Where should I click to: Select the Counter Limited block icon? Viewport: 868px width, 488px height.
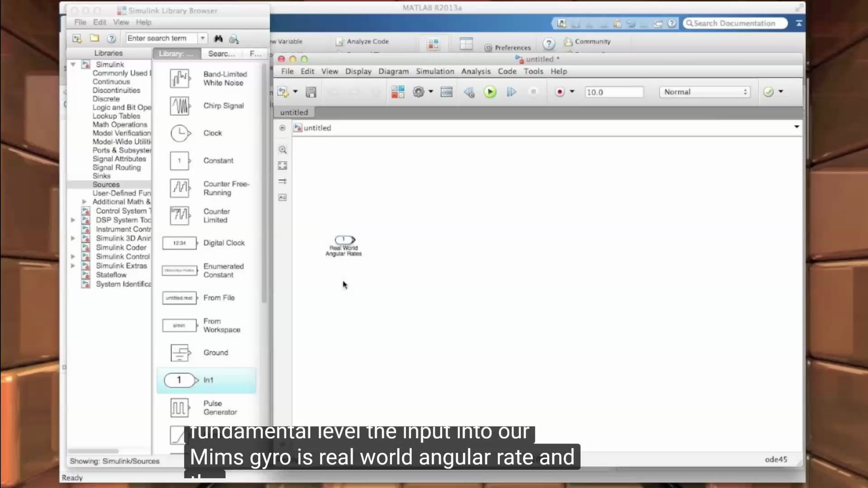click(180, 216)
